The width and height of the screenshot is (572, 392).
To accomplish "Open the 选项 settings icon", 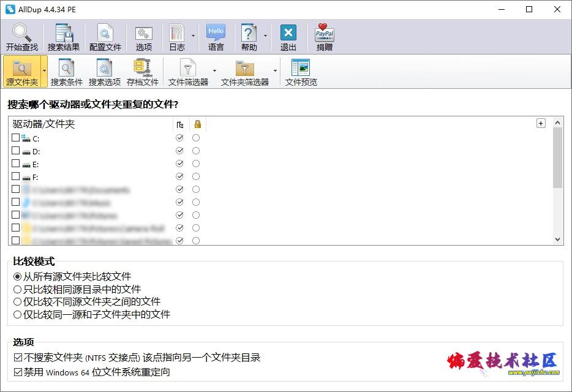I will coord(144,33).
